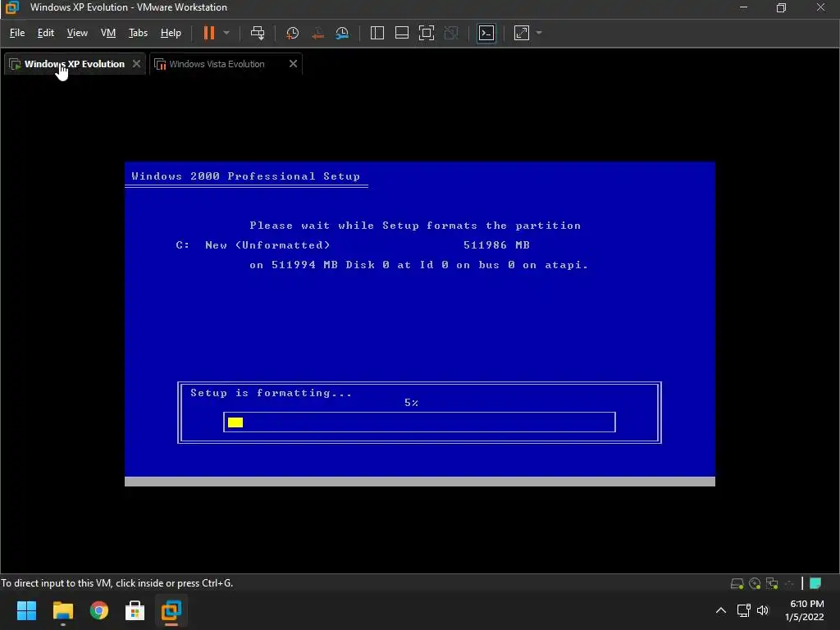
Task: Toggle the library sidebar panel icon
Action: click(377, 33)
